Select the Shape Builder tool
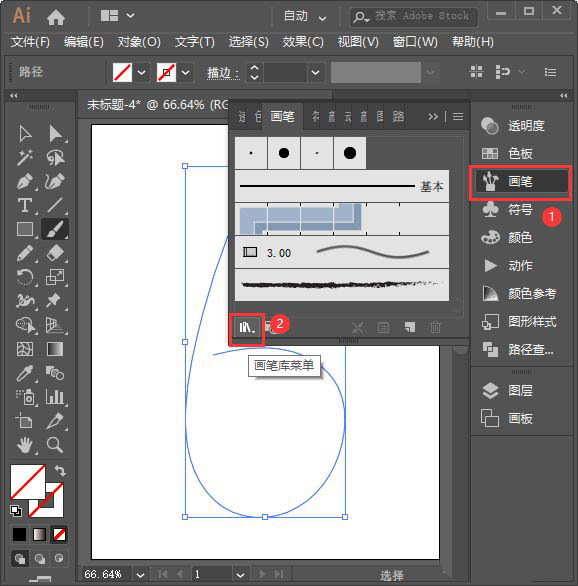The image size is (578, 586). 25,325
